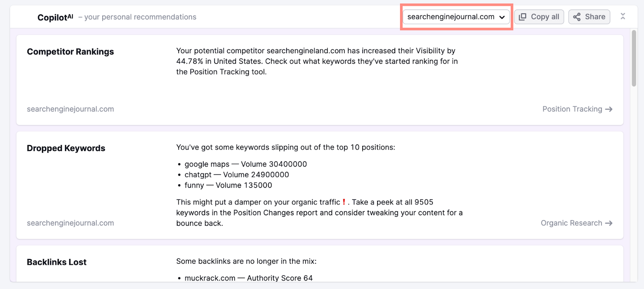Screen dimensions: 644x289
Task: Click the copy icon in Copy all
Action: point(522,17)
